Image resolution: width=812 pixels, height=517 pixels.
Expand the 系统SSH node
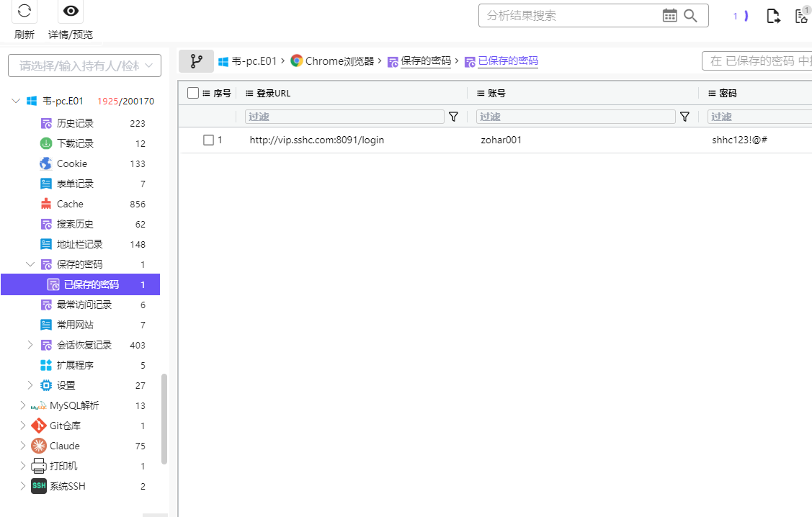tap(23, 487)
